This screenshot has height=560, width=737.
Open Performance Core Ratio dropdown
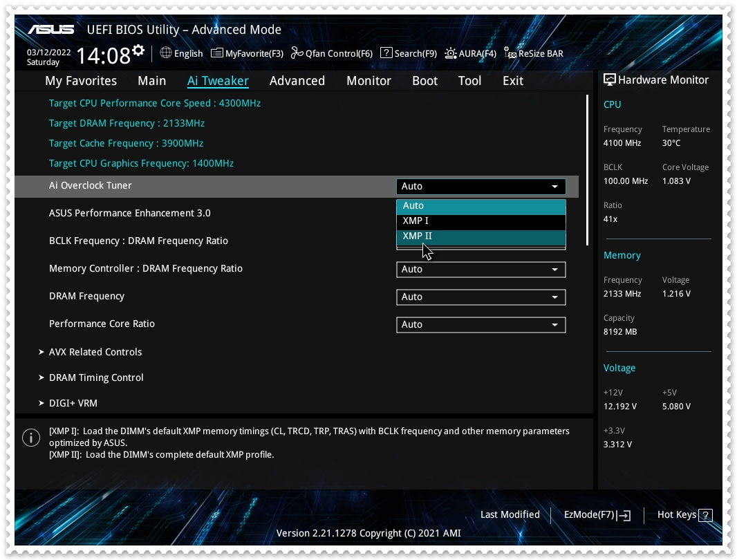(x=481, y=325)
